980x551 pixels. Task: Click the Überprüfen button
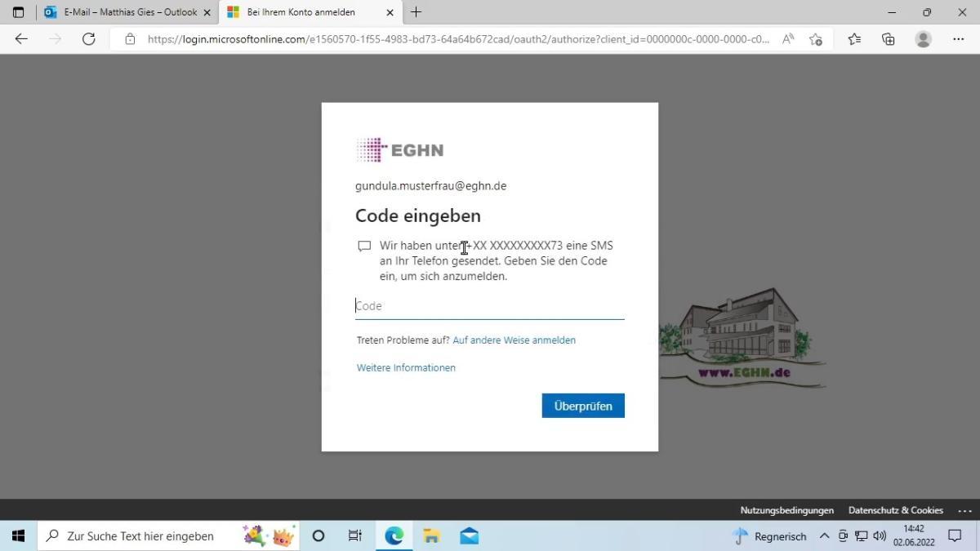582,406
